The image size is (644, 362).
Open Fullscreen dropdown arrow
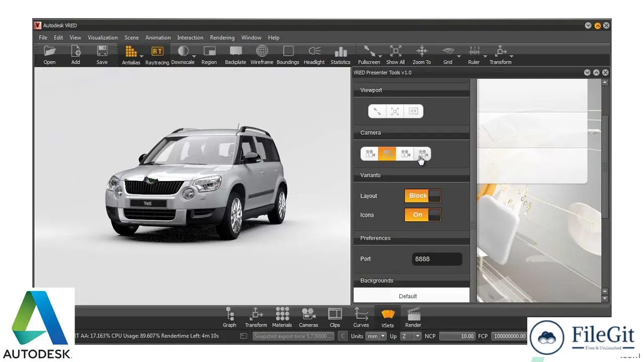(380, 56)
